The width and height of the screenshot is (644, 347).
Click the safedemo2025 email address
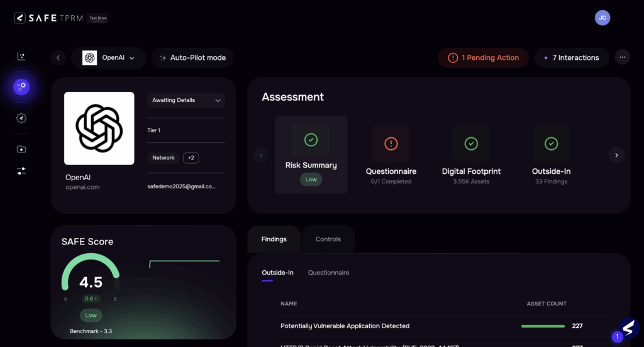pyautogui.click(x=182, y=186)
